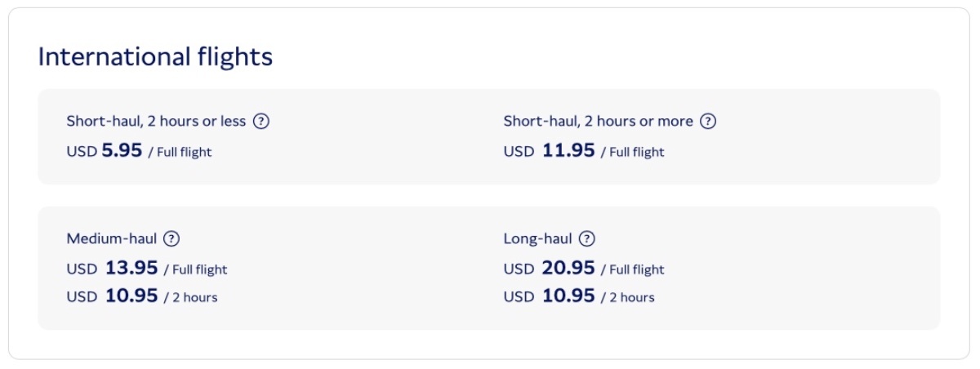Image resolution: width=980 pixels, height=369 pixels.
Task: Select the Long-haul label text
Action: (538, 239)
